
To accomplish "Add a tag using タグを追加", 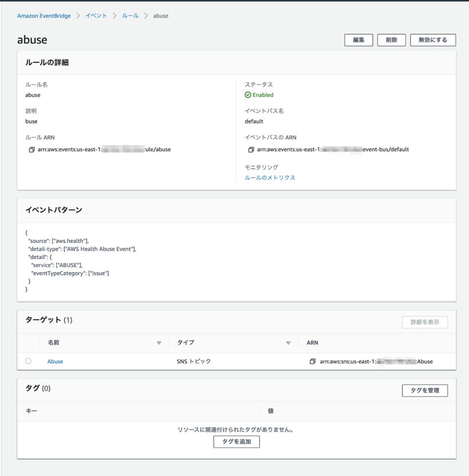I will (x=236, y=442).
